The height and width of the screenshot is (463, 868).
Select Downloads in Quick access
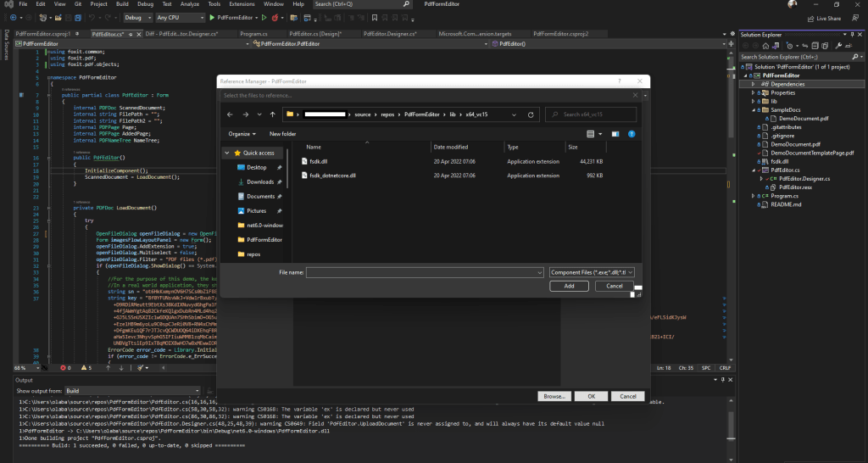260,181
